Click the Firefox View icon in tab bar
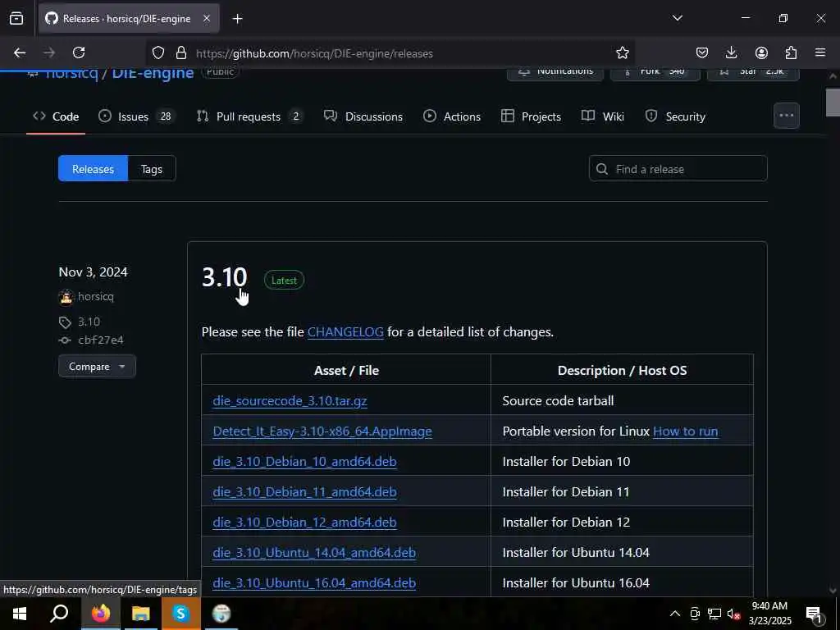Viewport: 840px width, 630px height. 16,19
